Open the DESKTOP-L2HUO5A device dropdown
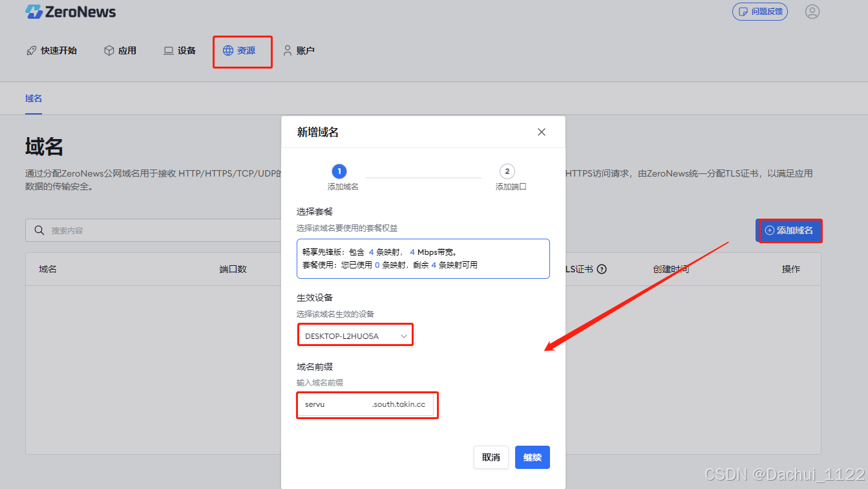The width and height of the screenshot is (868, 489). click(x=355, y=336)
